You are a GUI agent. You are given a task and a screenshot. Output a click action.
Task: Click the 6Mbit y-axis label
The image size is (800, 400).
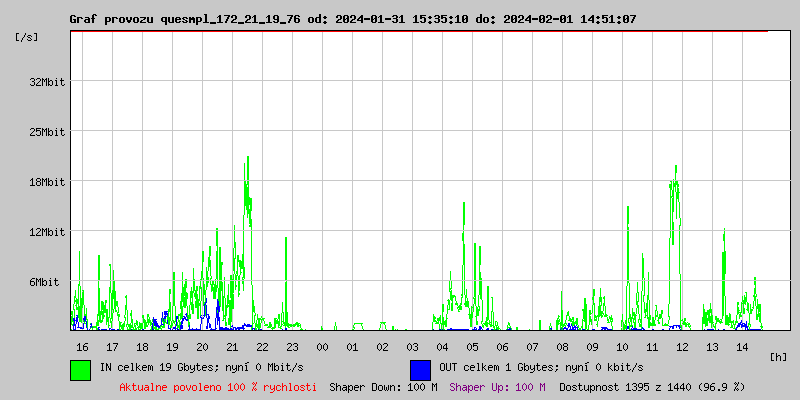tap(49, 282)
